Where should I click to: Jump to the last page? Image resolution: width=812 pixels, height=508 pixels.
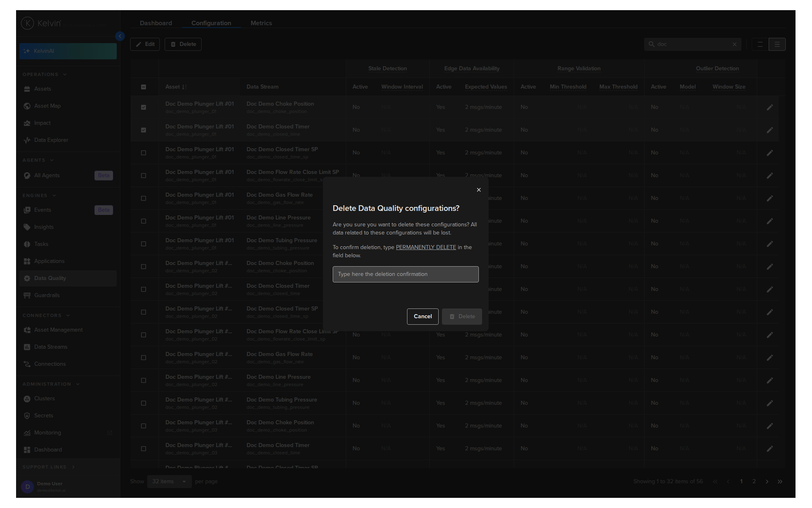[780, 481]
